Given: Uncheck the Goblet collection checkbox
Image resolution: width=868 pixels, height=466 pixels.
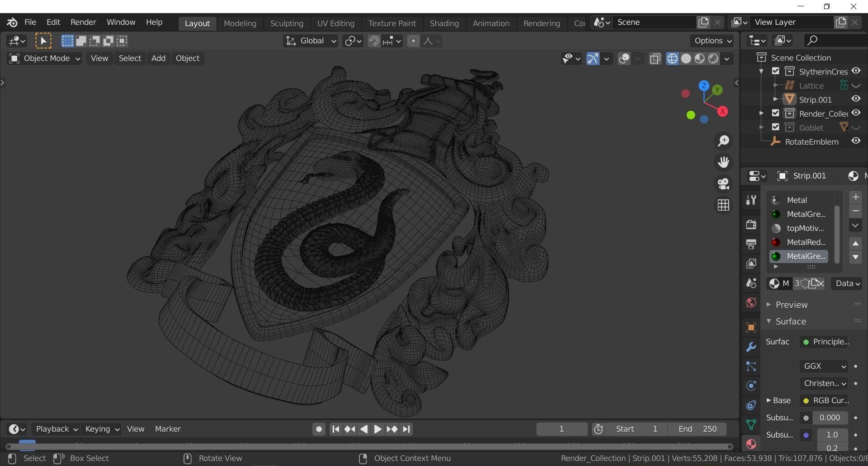Looking at the screenshot, I should [x=776, y=127].
